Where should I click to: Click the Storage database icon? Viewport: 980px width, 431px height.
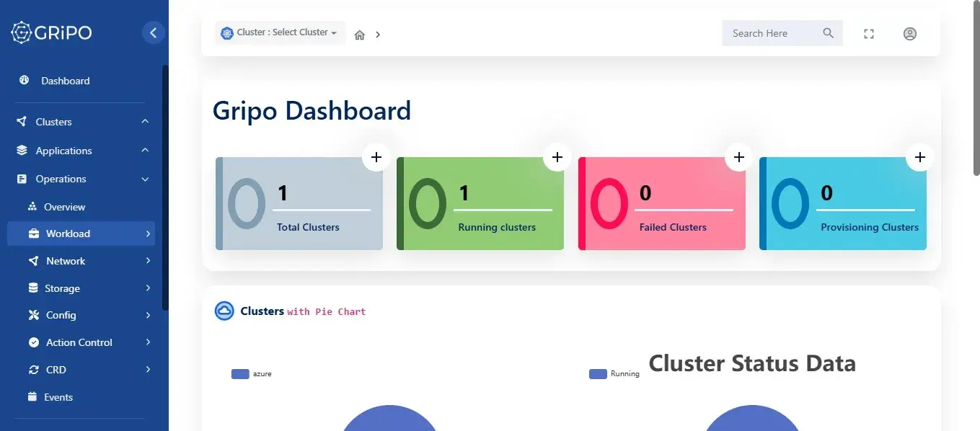point(33,288)
